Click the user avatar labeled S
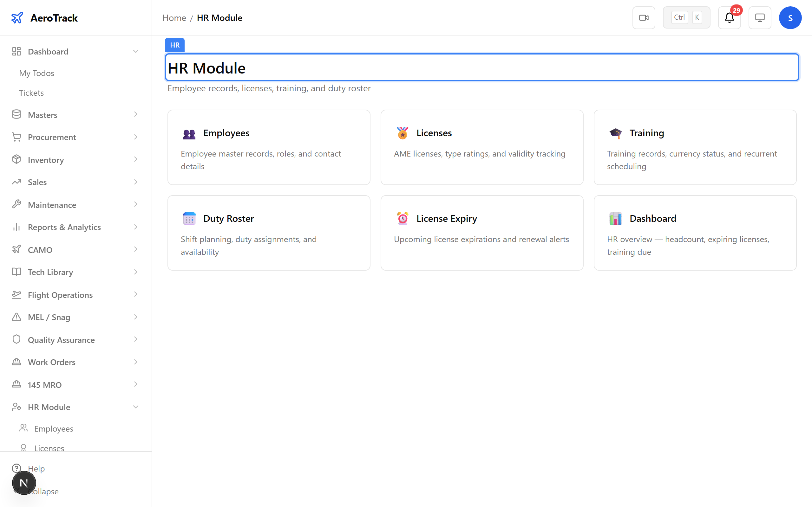The image size is (812, 507). (790, 17)
